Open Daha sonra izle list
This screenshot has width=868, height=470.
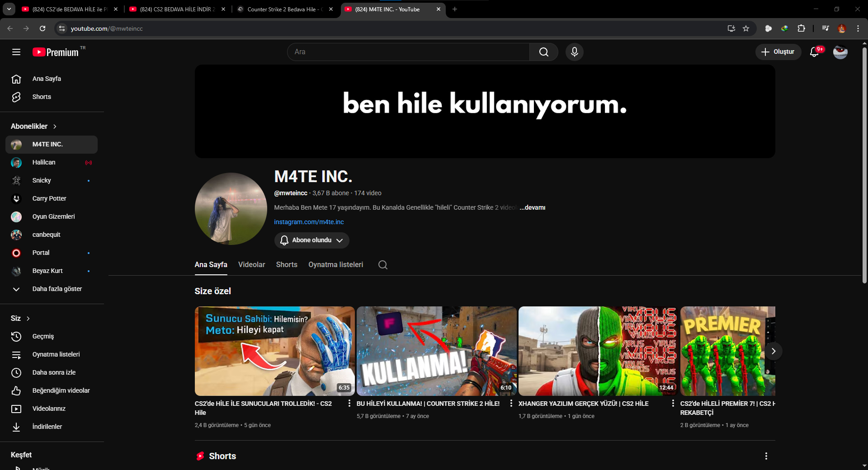click(52, 372)
